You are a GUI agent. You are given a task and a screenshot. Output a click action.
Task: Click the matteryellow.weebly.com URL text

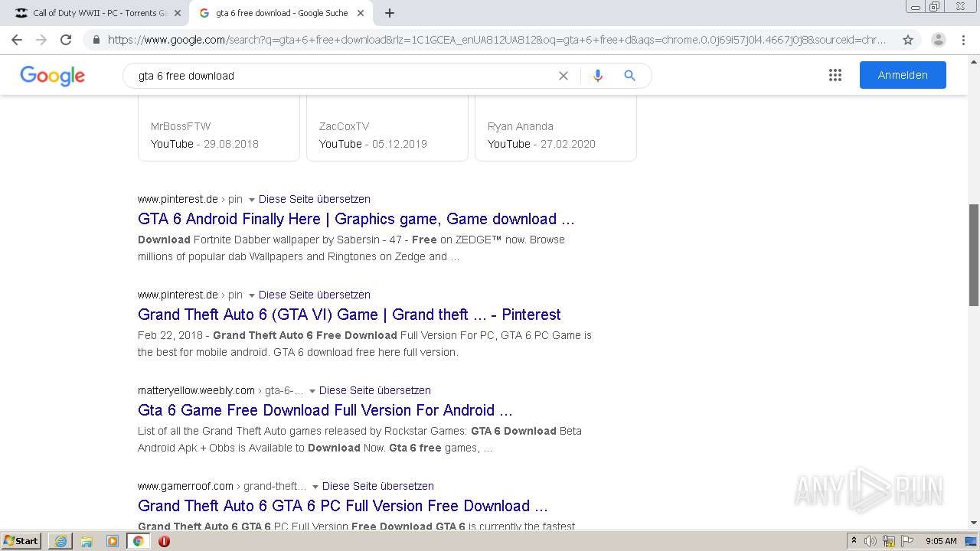[196, 390]
